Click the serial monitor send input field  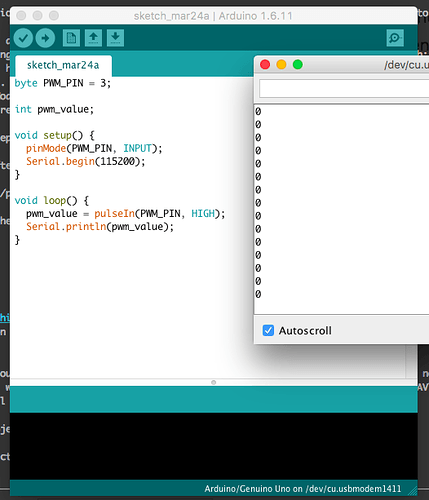(344, 89)
